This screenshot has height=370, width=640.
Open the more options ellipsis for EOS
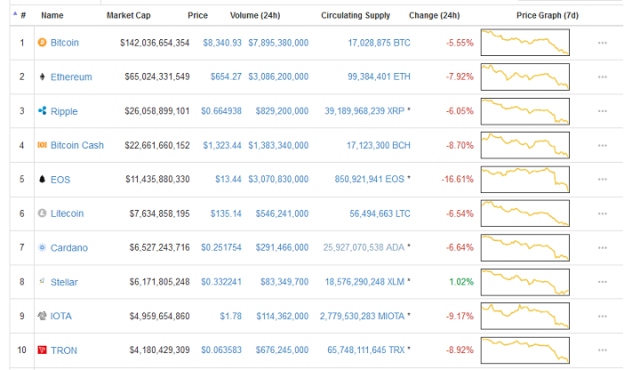(602, 179)
